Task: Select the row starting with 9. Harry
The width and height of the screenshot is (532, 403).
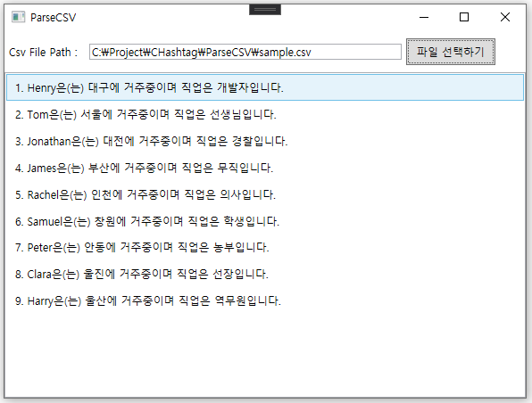Action: pos(265,300)
